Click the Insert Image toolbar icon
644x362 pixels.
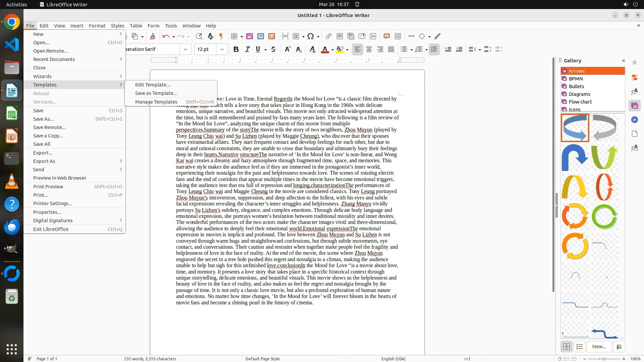(250, 36)
